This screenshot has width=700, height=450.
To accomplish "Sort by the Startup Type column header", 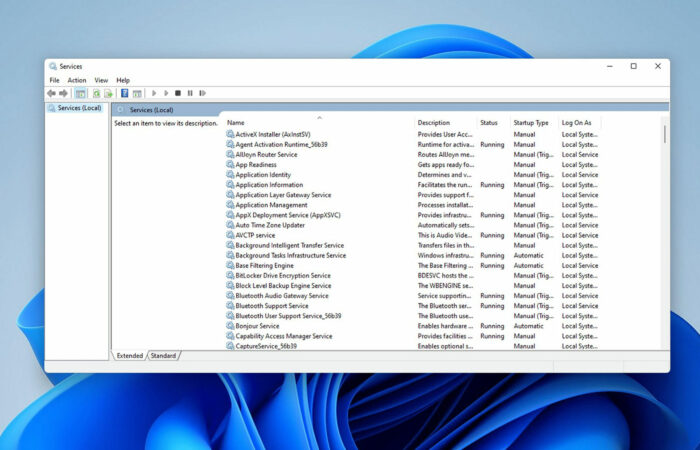I will (x=534, y=122).
